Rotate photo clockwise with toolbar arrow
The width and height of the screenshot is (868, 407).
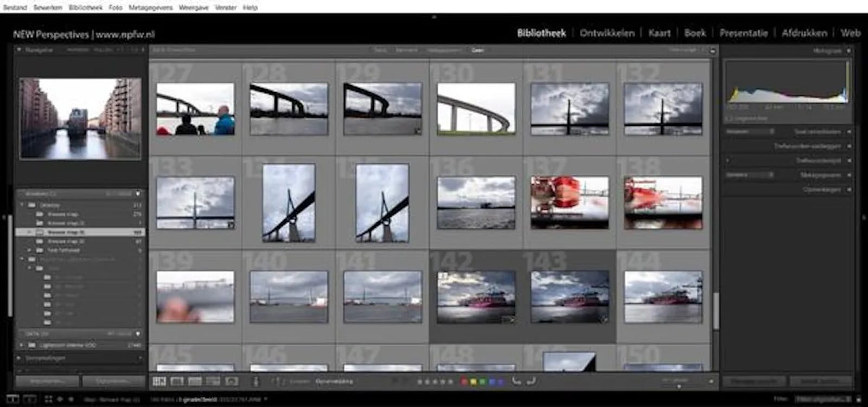(532, 381)
